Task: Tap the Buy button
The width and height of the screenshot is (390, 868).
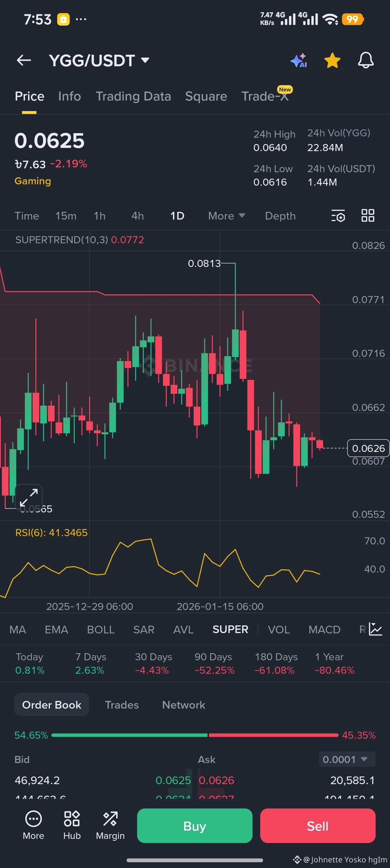Action: [x=194, y=825]
